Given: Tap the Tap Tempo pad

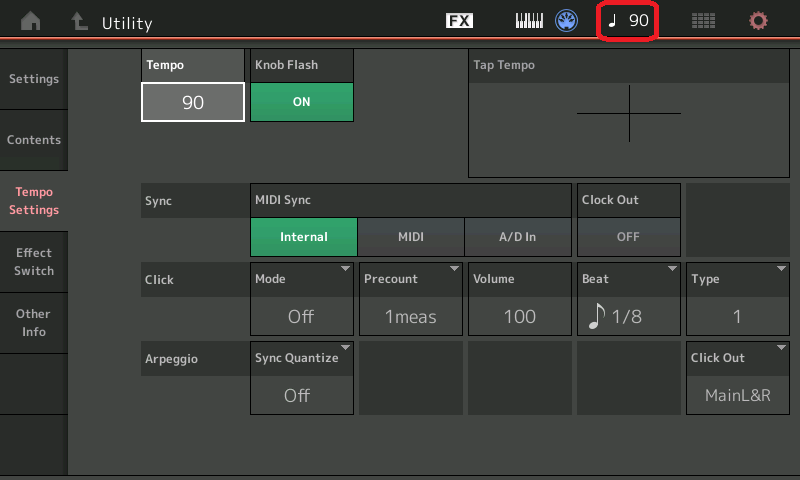Looking at the screenshot, I should click(628, 114).
